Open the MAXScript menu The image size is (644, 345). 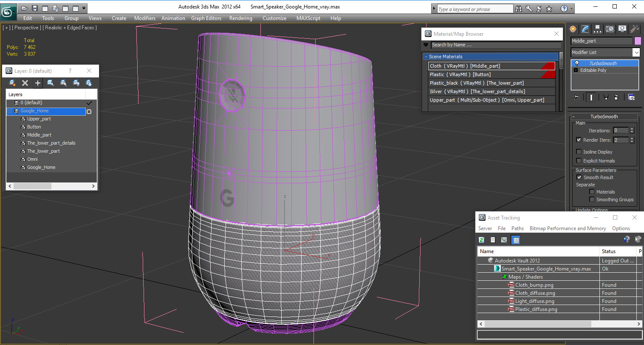click(308, 18)
